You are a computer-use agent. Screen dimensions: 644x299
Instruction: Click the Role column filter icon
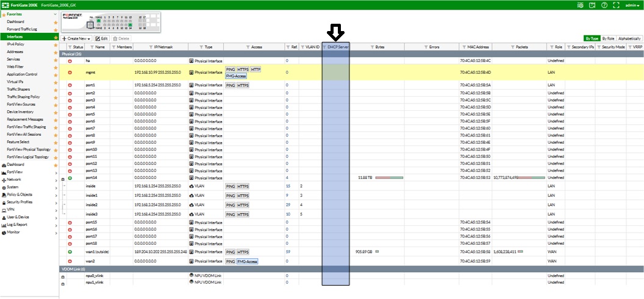(551, 47)
